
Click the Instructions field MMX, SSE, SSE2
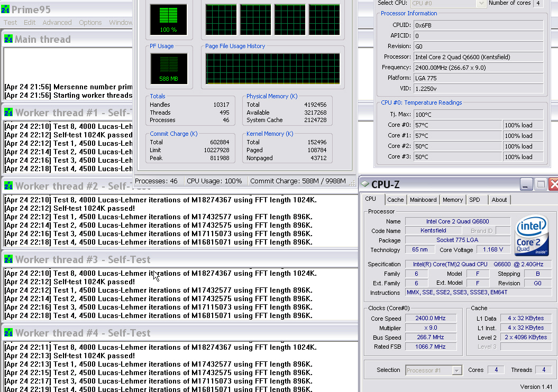tap(478, 292)
